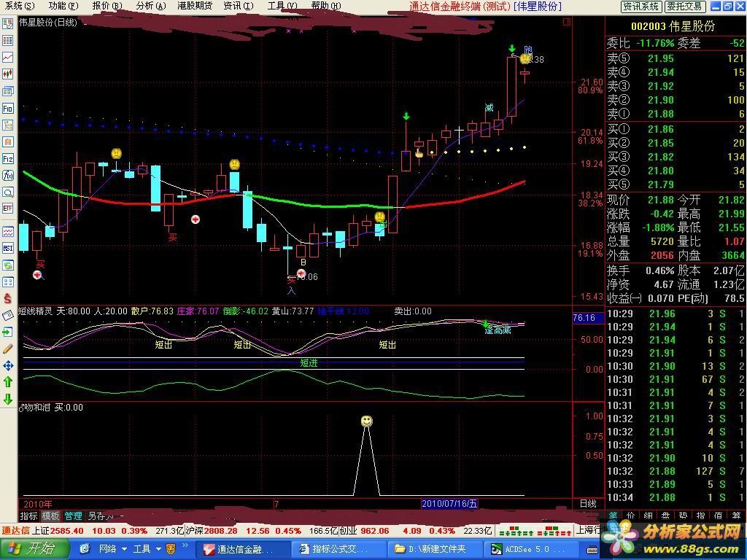This screenshot has height=560, width=747.
Task: Open the 分析(A) menu
Action: 151,6
